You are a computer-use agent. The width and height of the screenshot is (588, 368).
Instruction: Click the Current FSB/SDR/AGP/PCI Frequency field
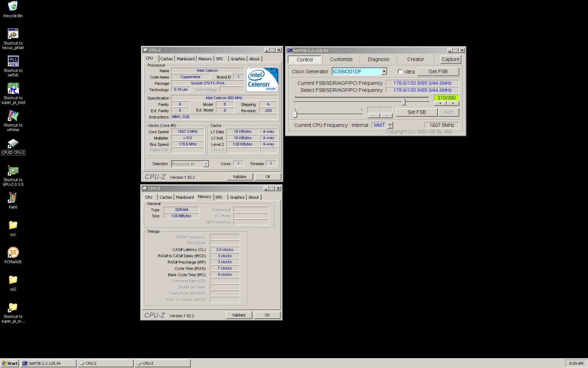(x=423, y=83)
